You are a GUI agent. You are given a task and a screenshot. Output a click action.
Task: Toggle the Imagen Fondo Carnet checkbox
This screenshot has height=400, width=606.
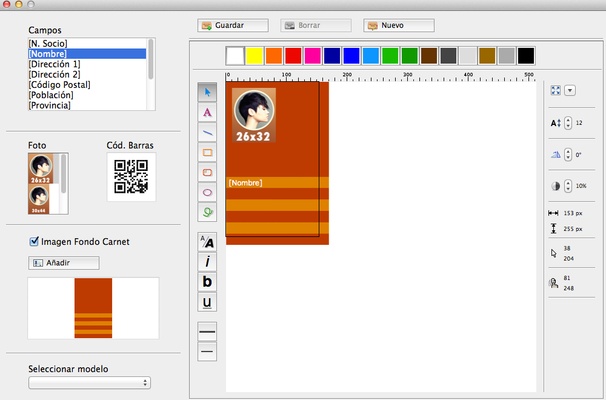tap(34, 242)
